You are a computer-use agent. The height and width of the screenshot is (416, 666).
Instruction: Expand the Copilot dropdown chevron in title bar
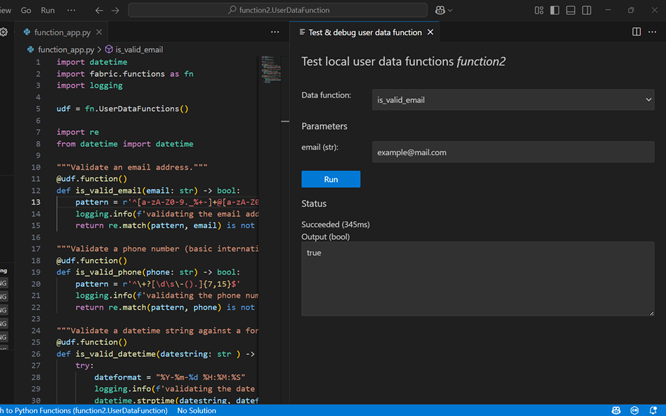pos(450,11)
